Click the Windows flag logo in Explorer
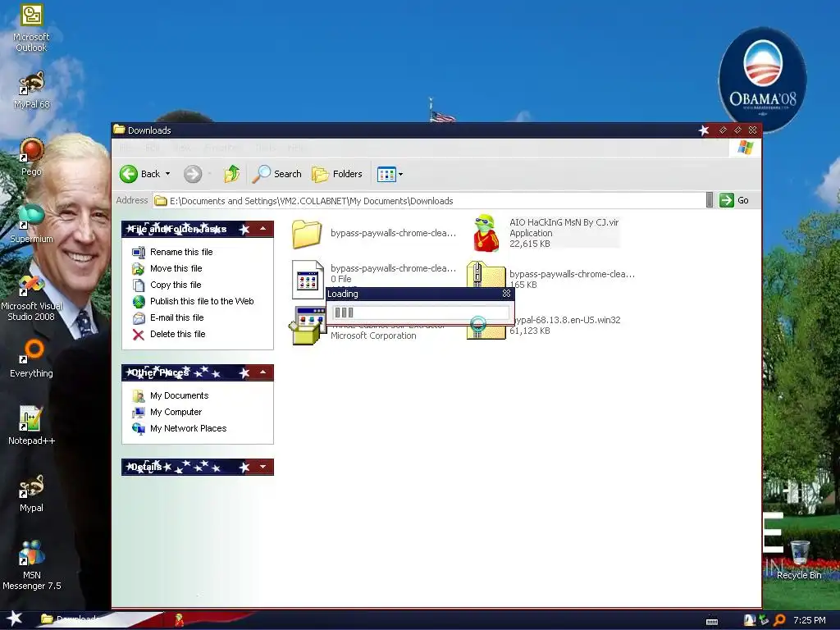 (x=745, y=148)
